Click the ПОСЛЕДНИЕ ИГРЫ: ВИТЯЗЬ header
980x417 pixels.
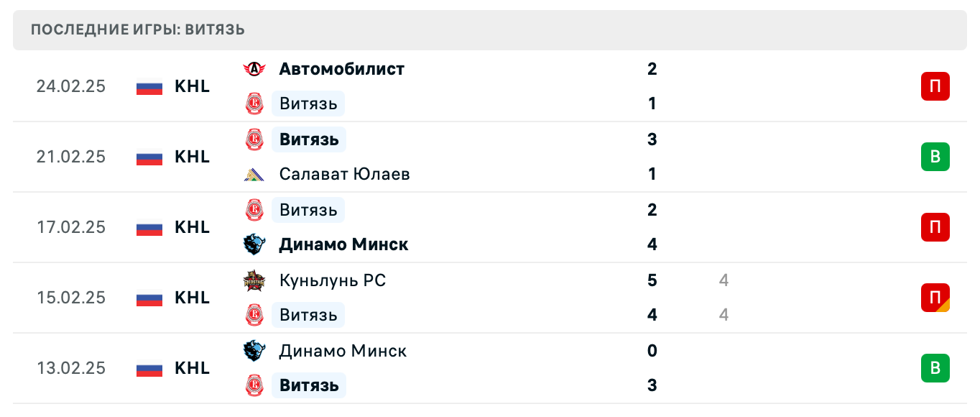coord(137,30)
